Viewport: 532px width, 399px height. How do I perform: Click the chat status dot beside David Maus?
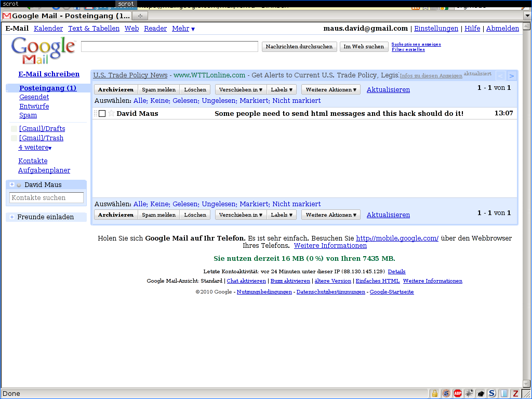click(x=19, y=185)
